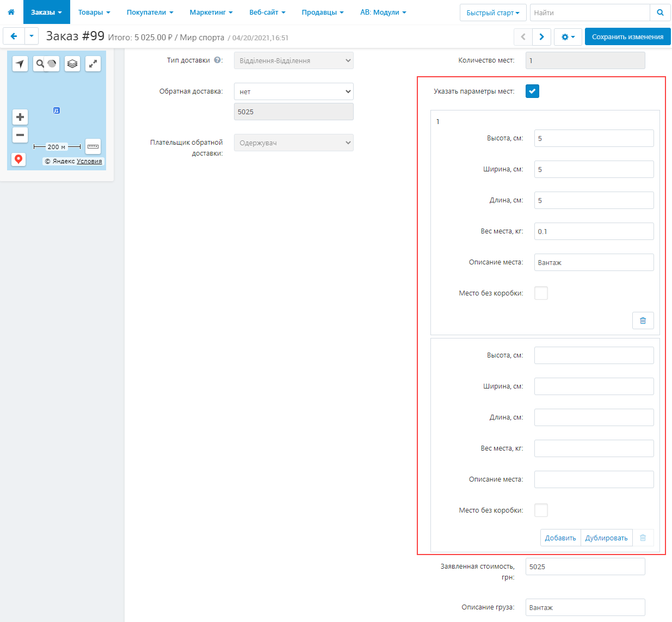Activate the map ruler measurement tool

[x=93, y=146]
